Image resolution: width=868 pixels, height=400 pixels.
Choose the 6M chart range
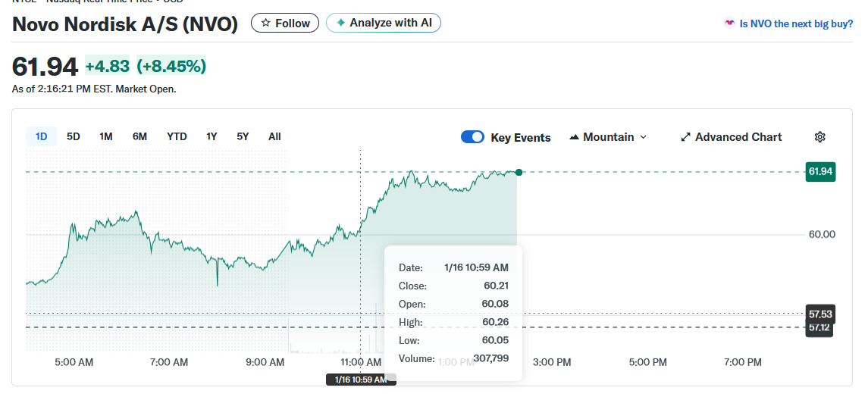pyautogui.click(x=139, y=136)
